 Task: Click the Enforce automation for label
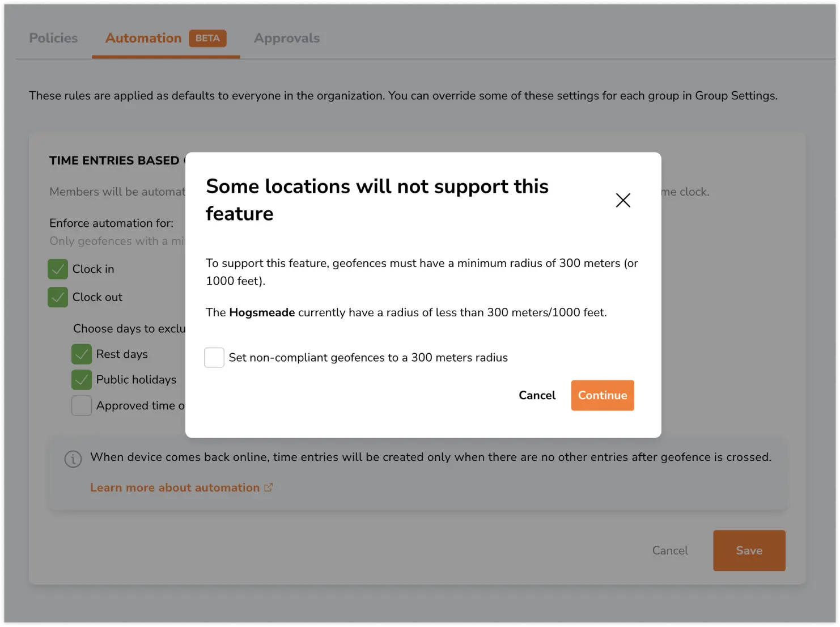pyautogui.click(x=112, y=223)
